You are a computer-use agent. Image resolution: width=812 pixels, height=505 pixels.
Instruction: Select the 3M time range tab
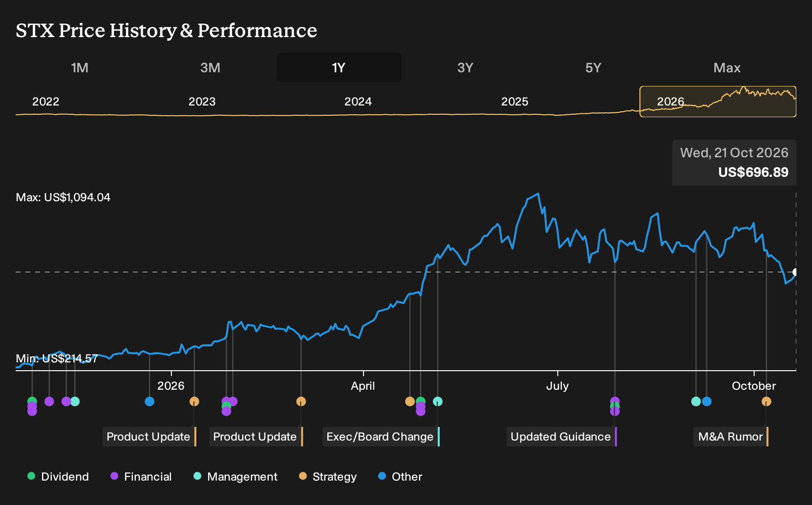click(210, 68)
